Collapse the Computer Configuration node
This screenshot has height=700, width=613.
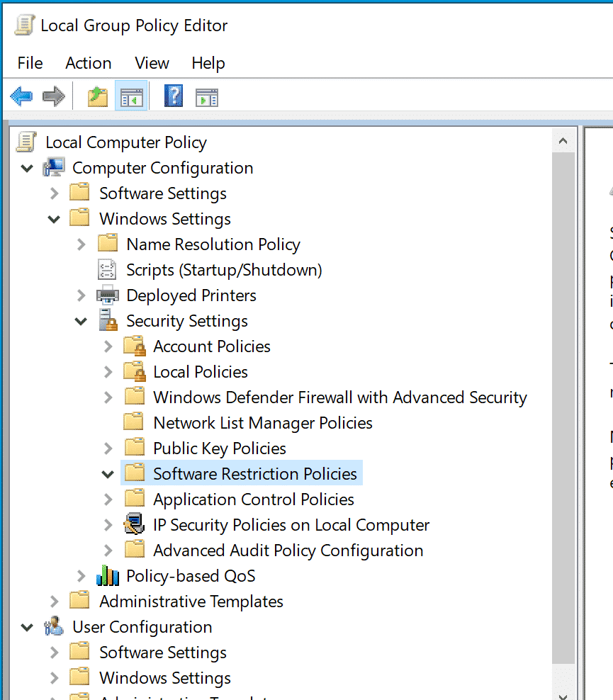pyautogui.click(x=27, y=169)
